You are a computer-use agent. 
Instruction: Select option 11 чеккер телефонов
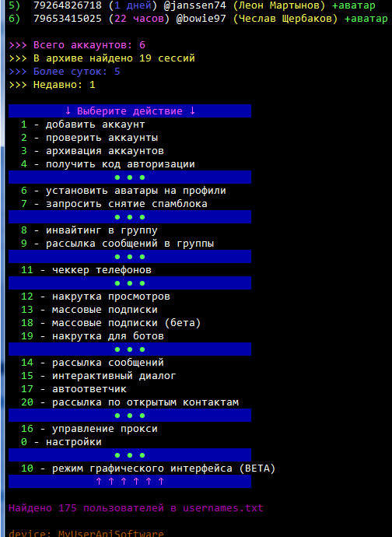(x=86, y=270)
